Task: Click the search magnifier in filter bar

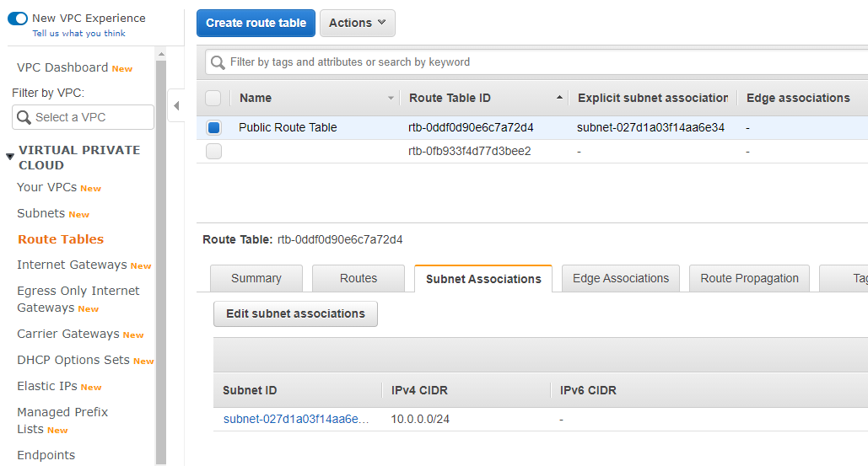Action: pos(218,62)
